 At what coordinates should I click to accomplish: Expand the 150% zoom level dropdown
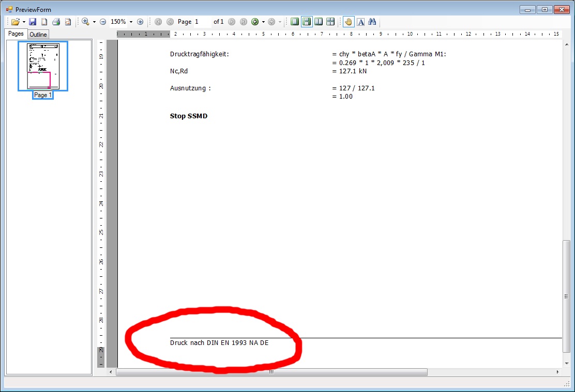tap(131, 22)
